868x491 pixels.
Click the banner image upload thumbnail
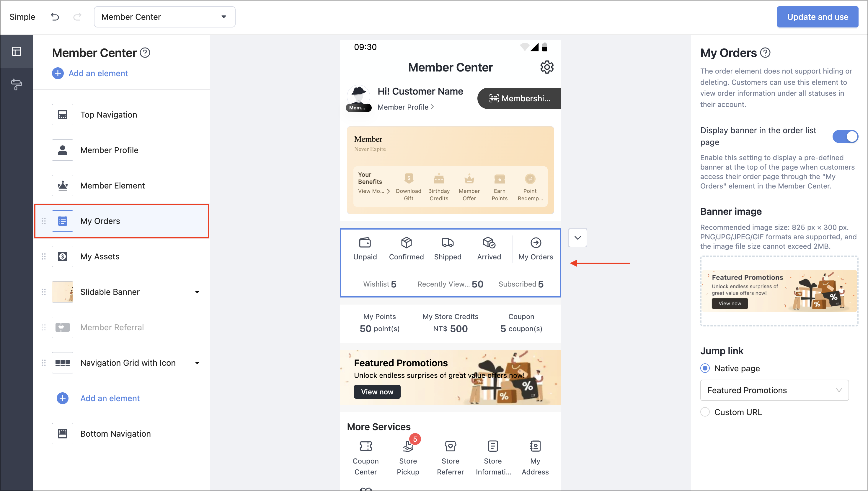pos(779,291)
